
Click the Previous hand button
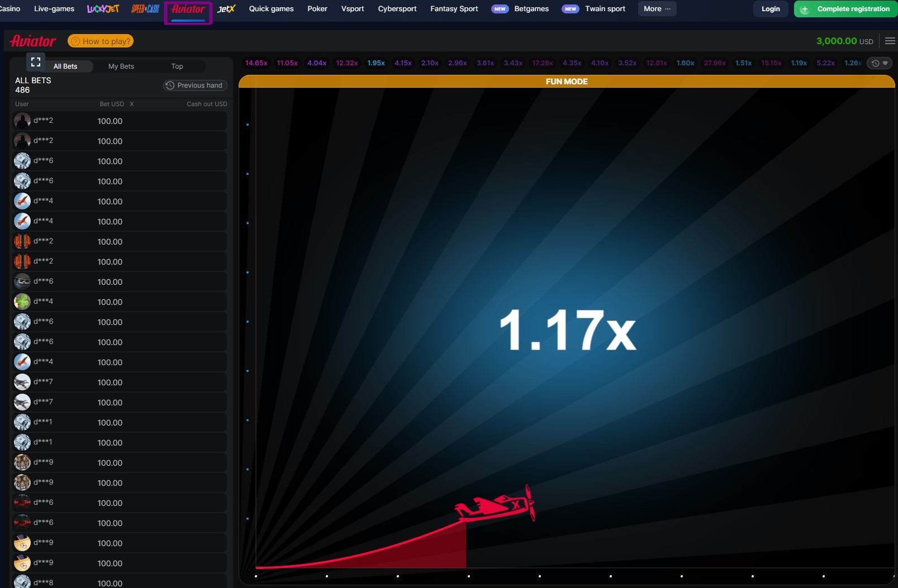[x=195, y=85]
